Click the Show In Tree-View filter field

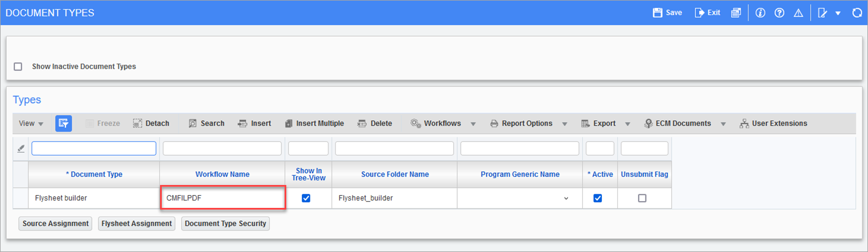[309, 148]
